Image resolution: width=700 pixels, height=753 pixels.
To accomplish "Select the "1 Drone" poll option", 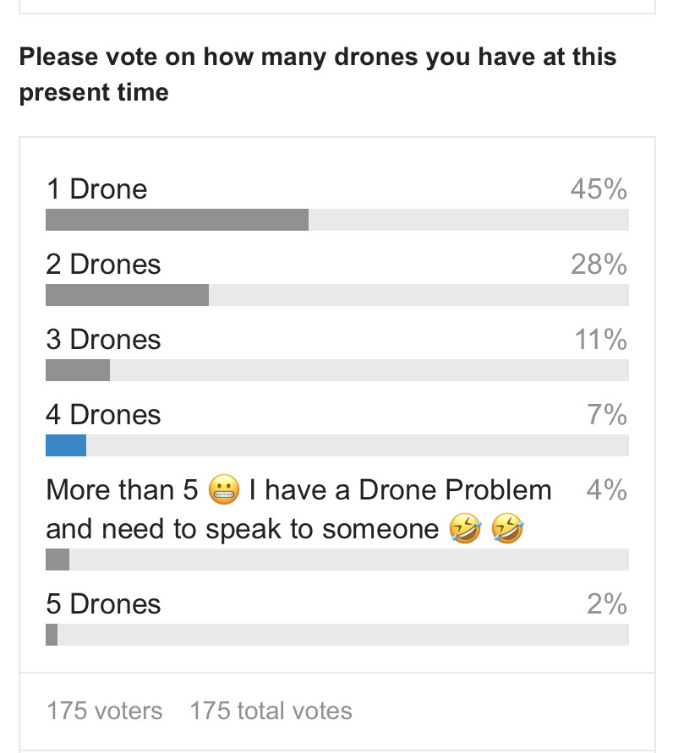I will click(96, 188).
